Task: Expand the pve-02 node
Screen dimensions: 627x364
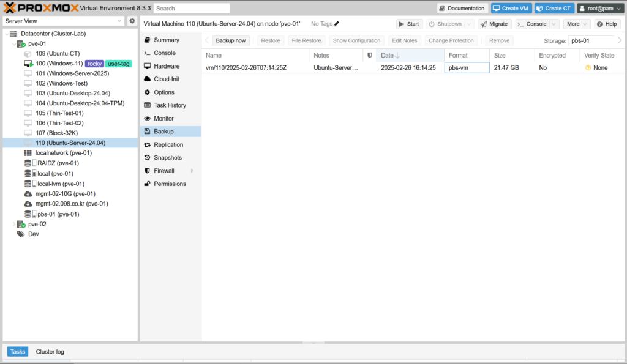Action: coord(15,225)
